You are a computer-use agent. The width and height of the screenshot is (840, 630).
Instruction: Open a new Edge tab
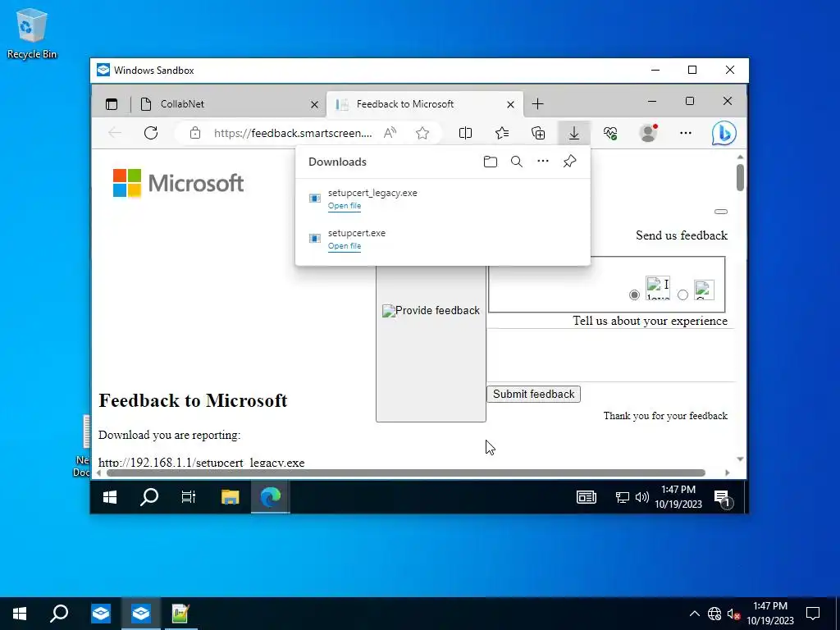tap(538, 104)
